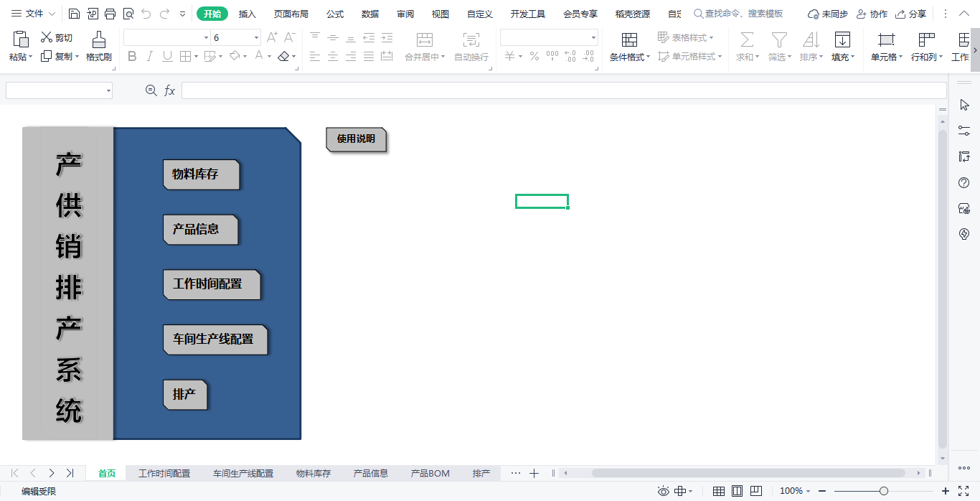The image size is (980, 501).
Task: Open the 页面布局 ribbon tab
Action: (291, 14)
